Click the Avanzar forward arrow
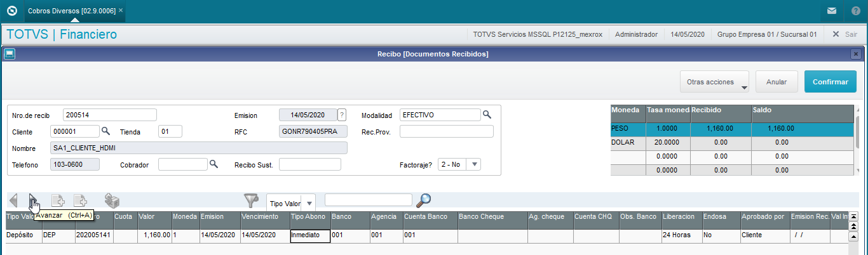The width and height of the screenshot is (868, 255). tap(33, 201)
